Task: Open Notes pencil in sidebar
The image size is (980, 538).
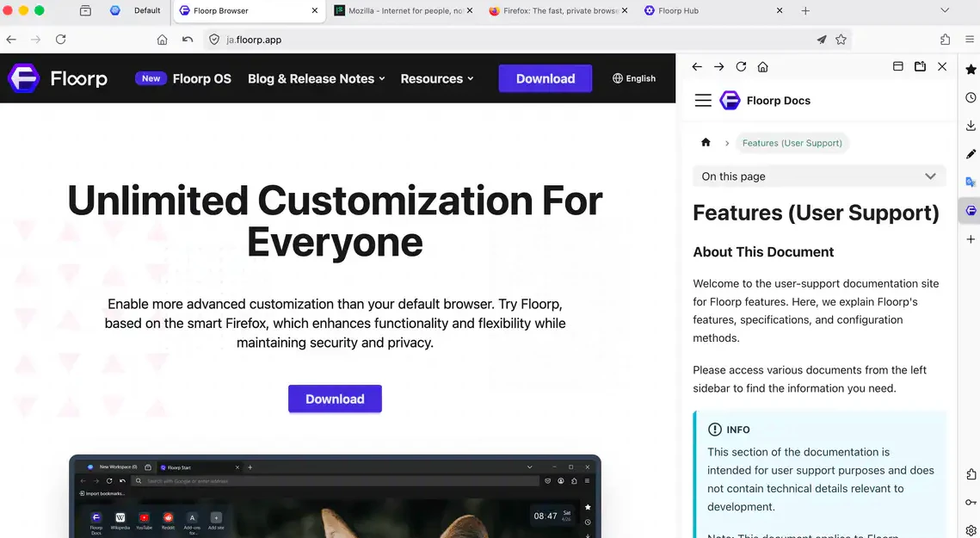Action: pyautogui.click(x=971, y=154)
